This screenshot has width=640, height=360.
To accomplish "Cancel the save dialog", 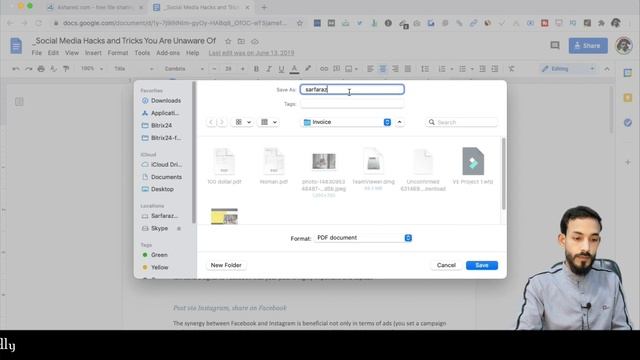I will pyautogui.click(x=446, y=265).
